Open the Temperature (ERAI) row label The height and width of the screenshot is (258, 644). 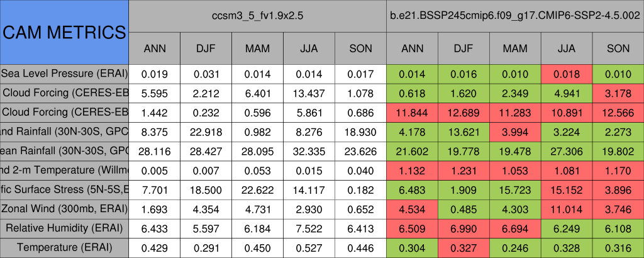tap(64, 247)
